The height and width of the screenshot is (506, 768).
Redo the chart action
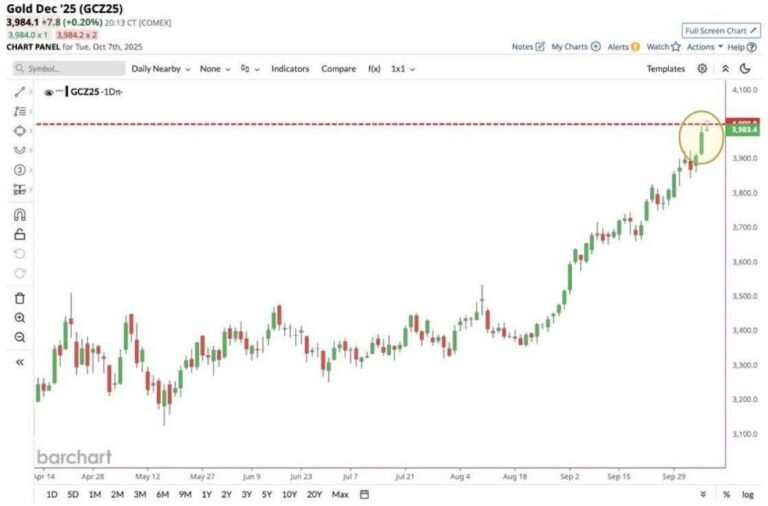coord(20,273)
